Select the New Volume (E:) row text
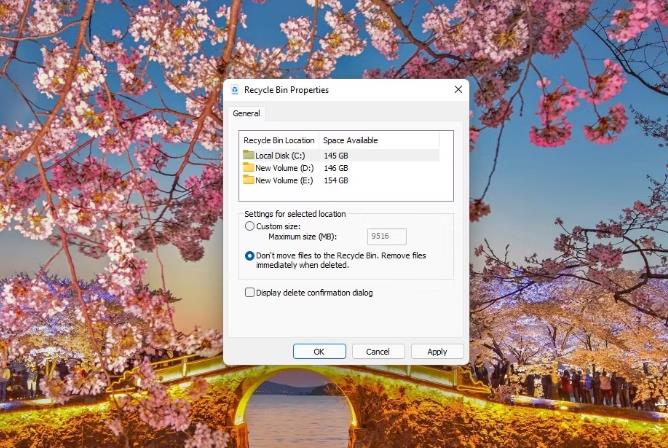This screenshot has height=448, width=668. click(x=284, y=180)
